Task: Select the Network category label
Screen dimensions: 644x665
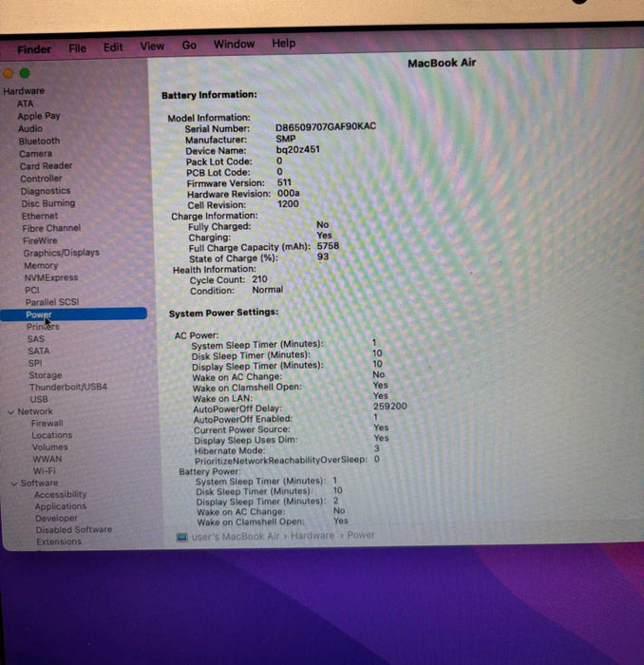Action: tap(35, 411)
